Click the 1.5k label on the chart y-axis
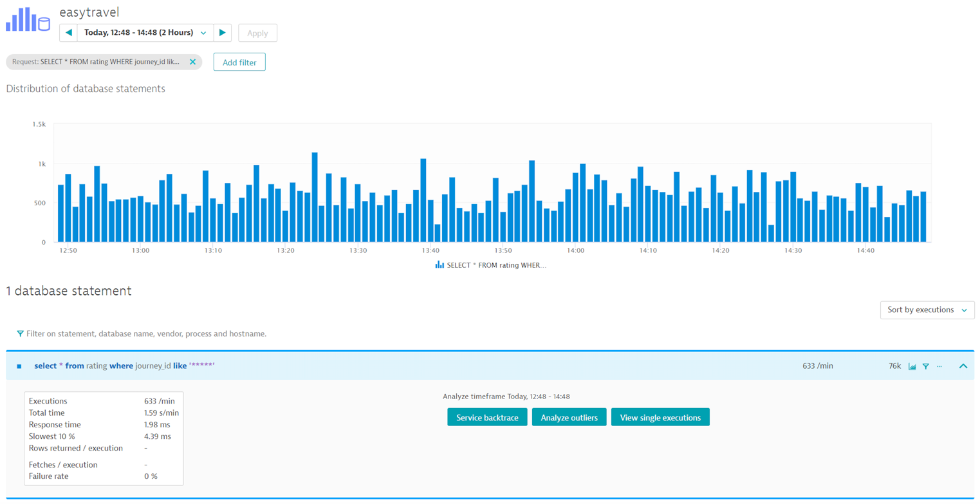980x504 pixels. (39, 124)
